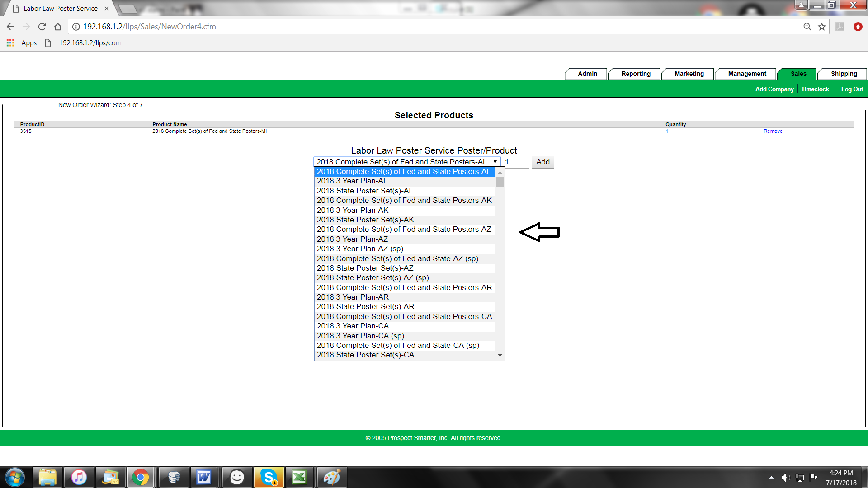Image resolution: width=868 pixels, height=488 pixels.
Task: Select 2018 3 Year Plan-AK option
Action: (353, 210)
